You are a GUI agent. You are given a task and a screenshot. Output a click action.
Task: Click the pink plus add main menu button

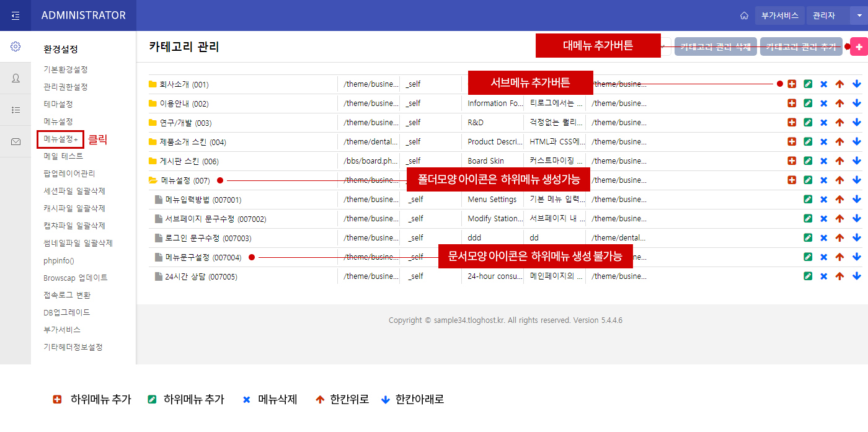click(x=859, y=47)
